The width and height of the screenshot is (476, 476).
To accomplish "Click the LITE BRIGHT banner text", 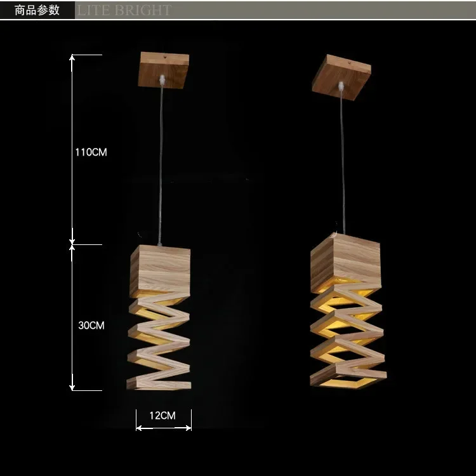I will (x=124, y=10).
